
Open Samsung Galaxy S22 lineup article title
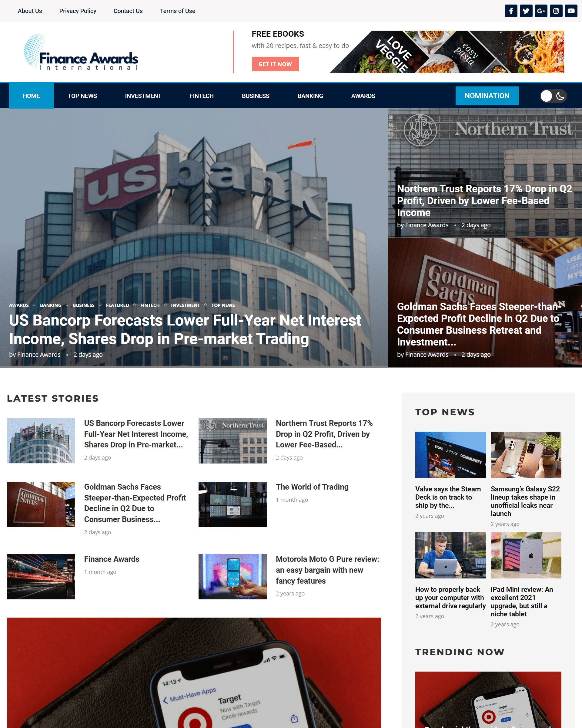tap(525, 501)
